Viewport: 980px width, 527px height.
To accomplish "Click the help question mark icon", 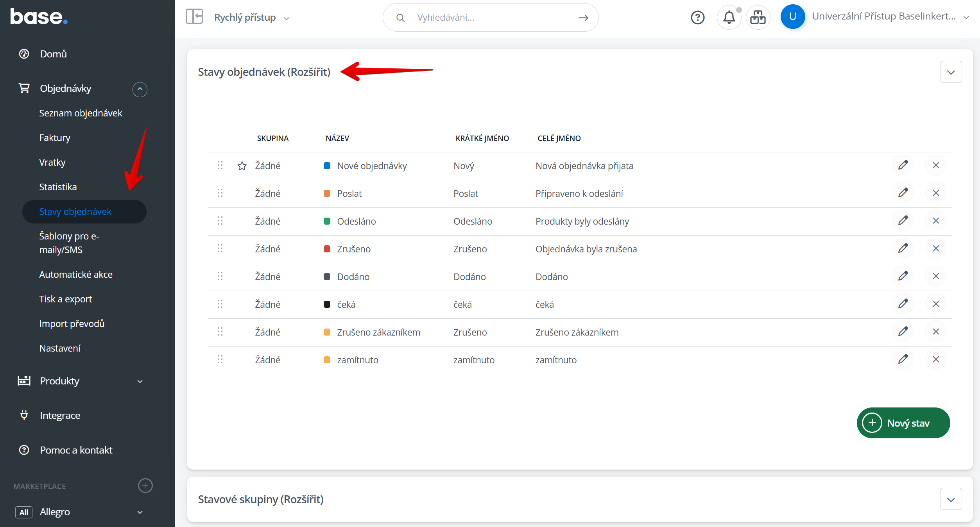I will 697,18.
